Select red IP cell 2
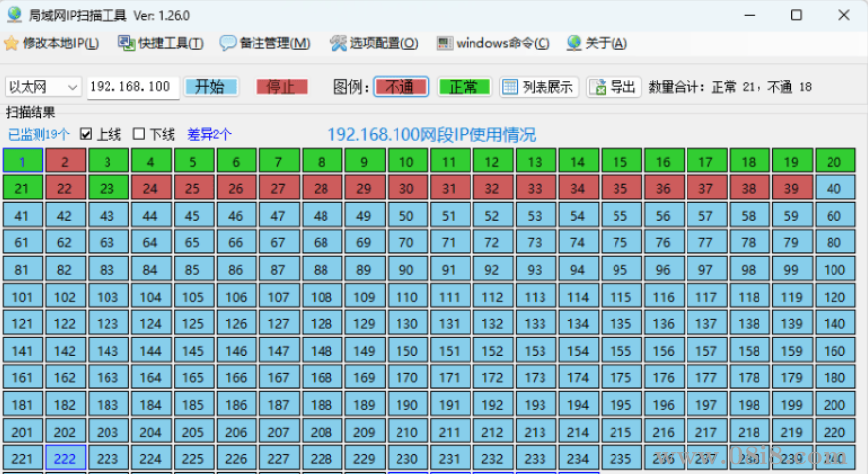The width and height of the screenshot is (868, 474). pyautogui.click(x=65, y=161)
